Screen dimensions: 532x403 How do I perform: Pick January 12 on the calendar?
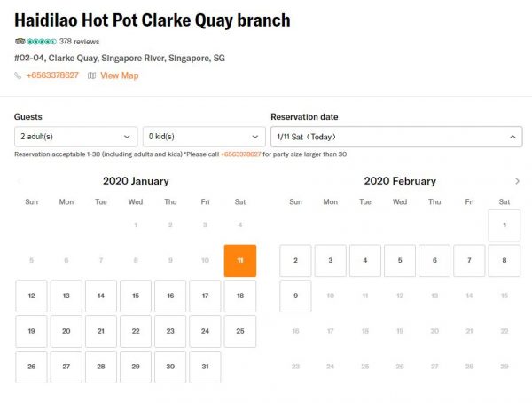(31, 296)
